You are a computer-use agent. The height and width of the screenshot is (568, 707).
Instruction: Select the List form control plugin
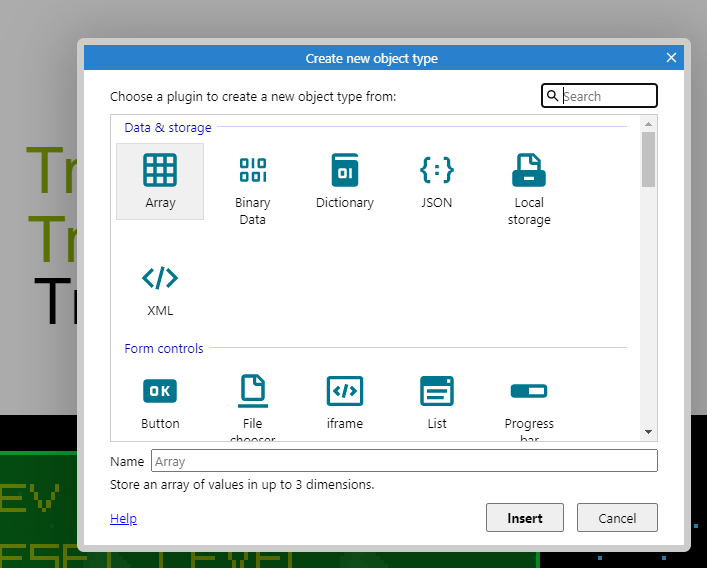437,391
